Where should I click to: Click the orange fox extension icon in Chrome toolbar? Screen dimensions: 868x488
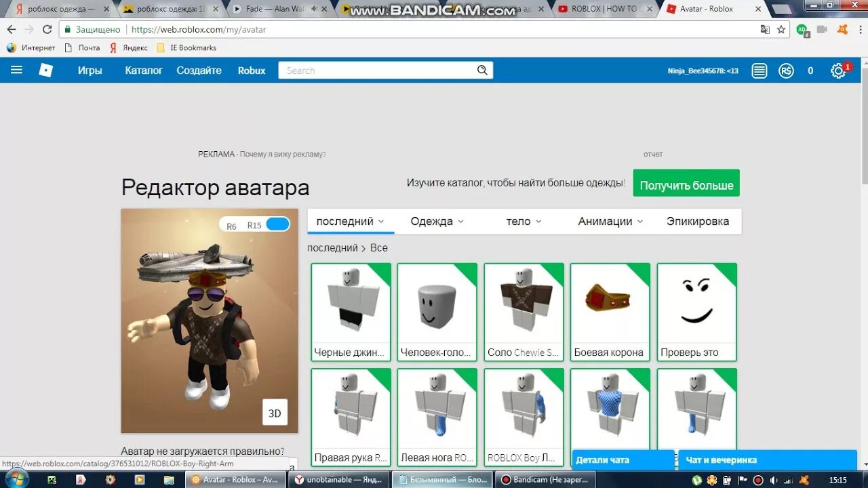842,29
